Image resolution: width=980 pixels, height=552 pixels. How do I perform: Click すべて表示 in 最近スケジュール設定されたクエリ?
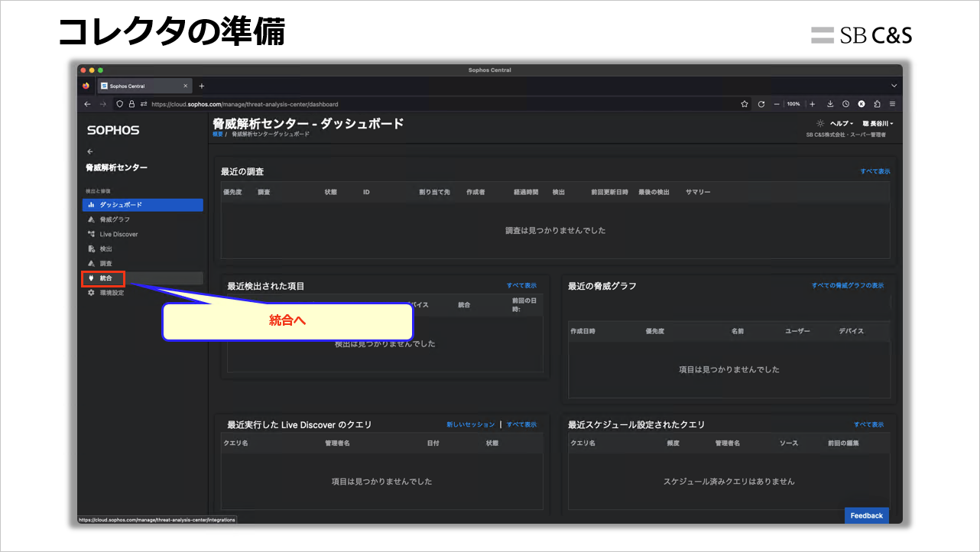(869, 424)
